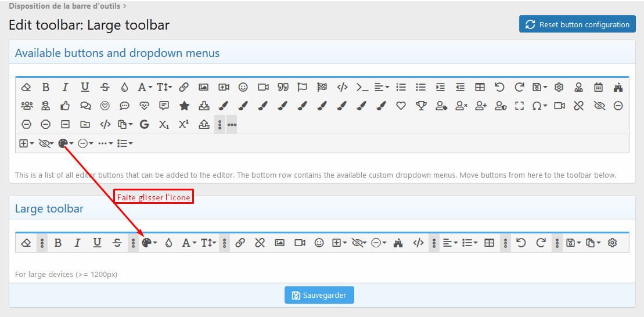Open the text size dropdown in Large toolbar
The width and height of the screenshot is (644, 317).
(208, 243)
